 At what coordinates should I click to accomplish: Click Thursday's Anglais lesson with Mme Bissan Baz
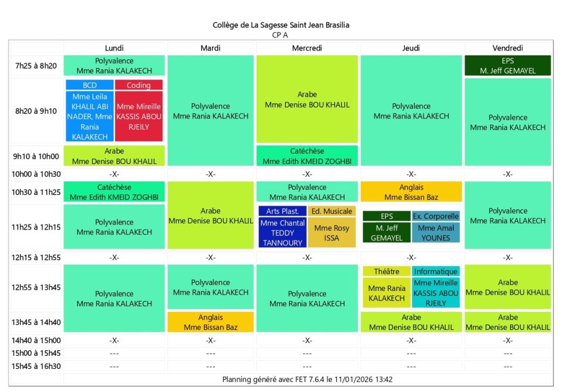(x=411, y=192)
